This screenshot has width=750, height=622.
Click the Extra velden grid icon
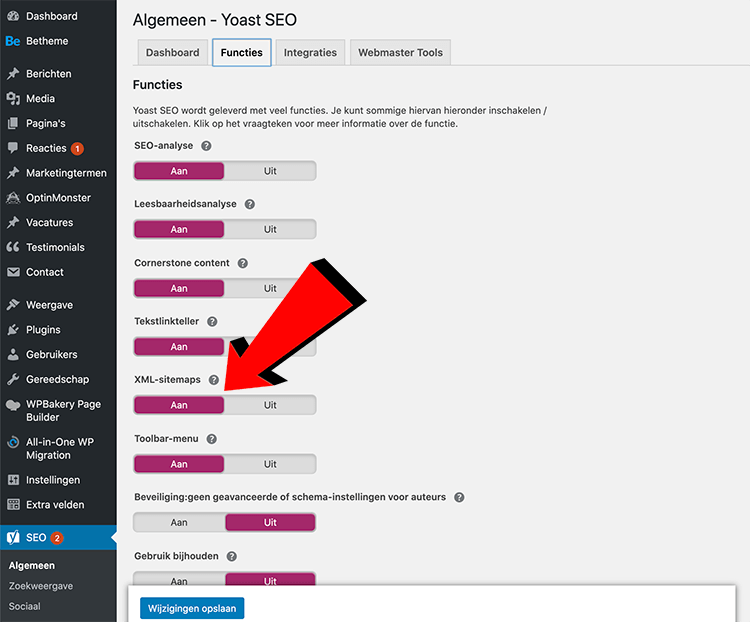(13, 504)
